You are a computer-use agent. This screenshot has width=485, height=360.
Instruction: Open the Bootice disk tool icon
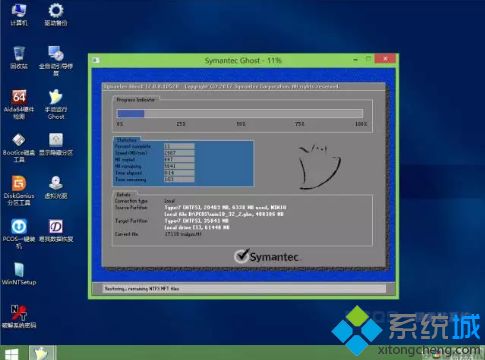click(x=19, y=147)
